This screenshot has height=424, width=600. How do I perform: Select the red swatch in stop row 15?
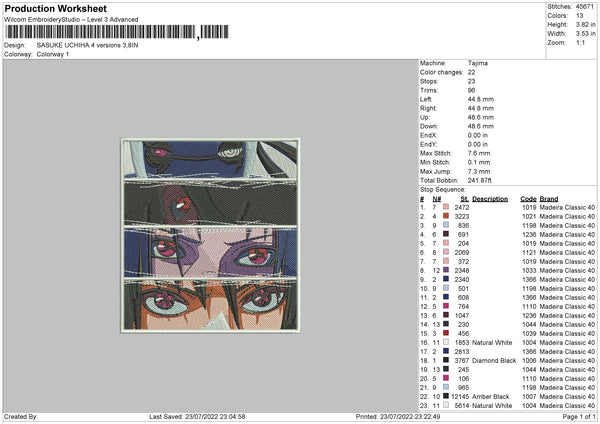446,333
